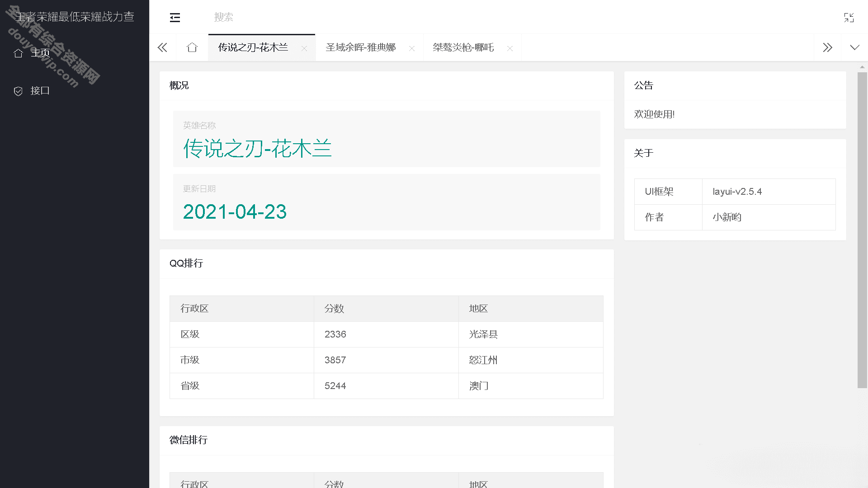Click the 区级 row label
This screenshot has height=488, width=868.
coord(190,334)
